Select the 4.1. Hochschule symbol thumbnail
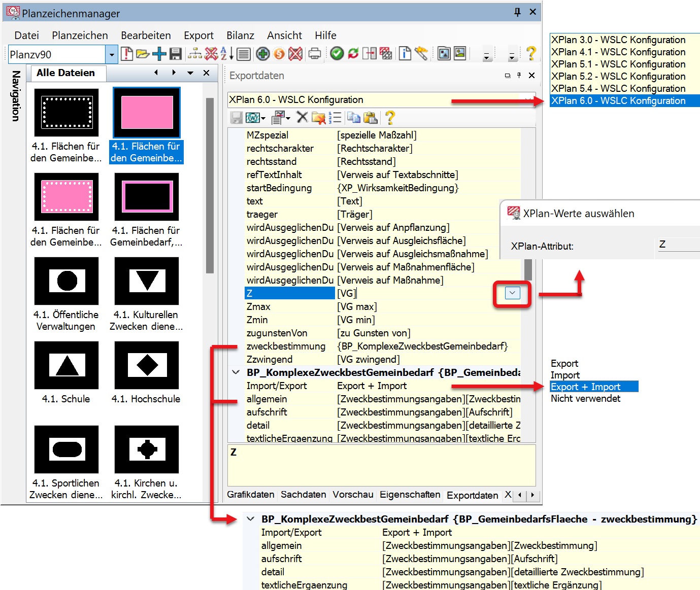This screenshot has height=590, width=700. [147, 365]
